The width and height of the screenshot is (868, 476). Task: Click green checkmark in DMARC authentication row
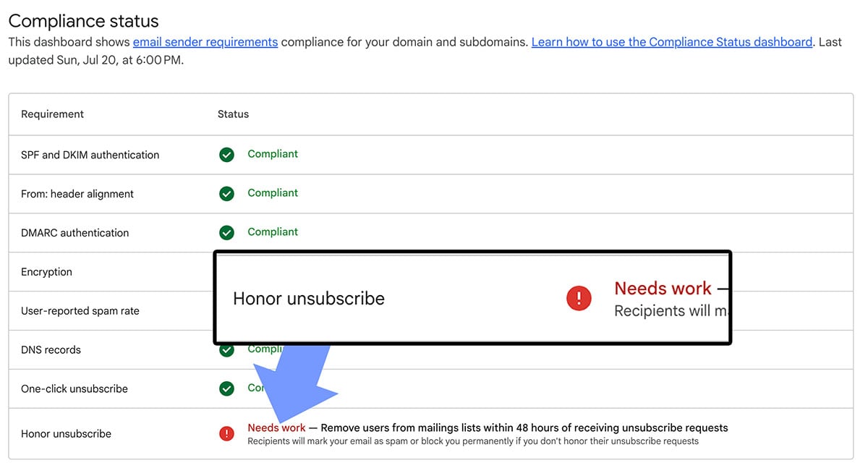coord(226,233)
